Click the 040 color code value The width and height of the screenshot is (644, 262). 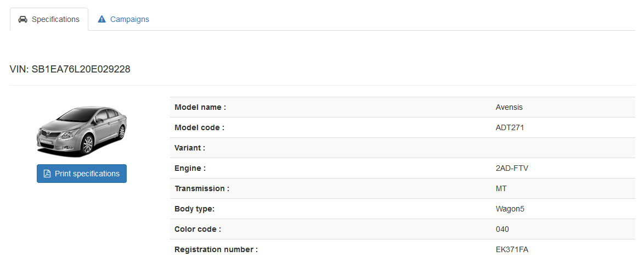point(502,229)
